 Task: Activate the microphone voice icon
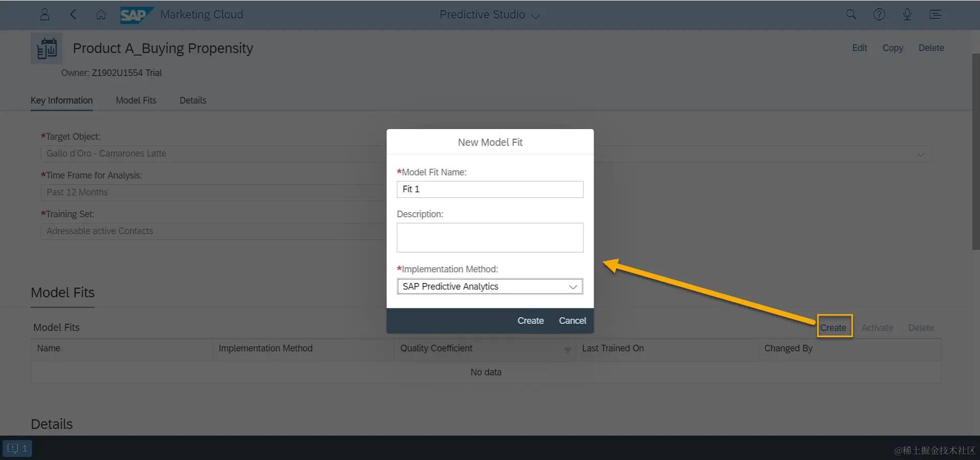(x=907, y=14)
